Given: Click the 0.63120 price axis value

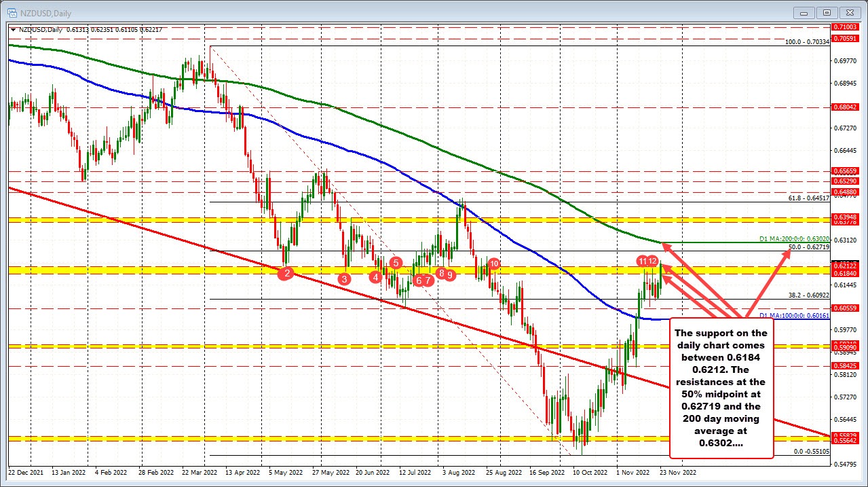Looking at the screenshot, I should click(845, 240).
